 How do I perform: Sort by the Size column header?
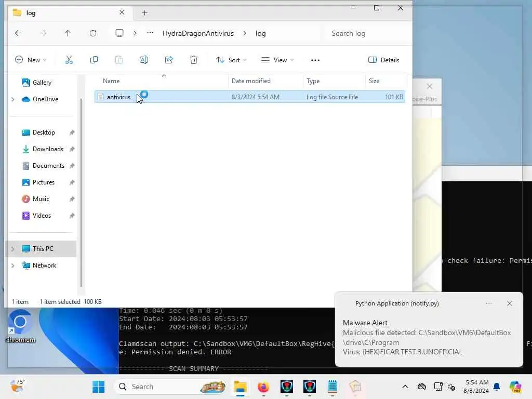[x=374, y=81]
